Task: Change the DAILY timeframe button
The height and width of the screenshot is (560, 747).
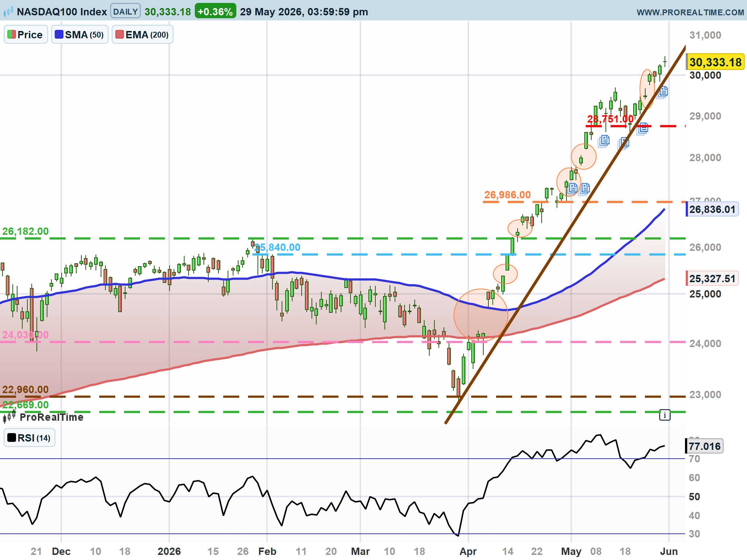Action: (125, 12)
